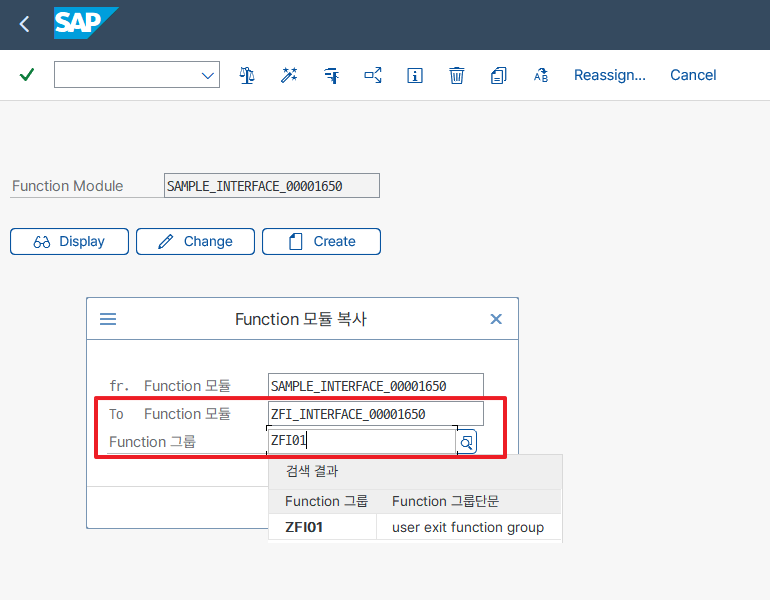The image size is (770, 600).
Task: Click the Function 그룹 column header
Action: tap(326, 501)
